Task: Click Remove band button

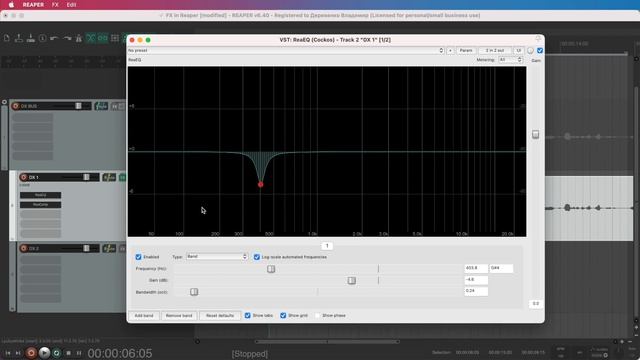Action: [179, 316]
